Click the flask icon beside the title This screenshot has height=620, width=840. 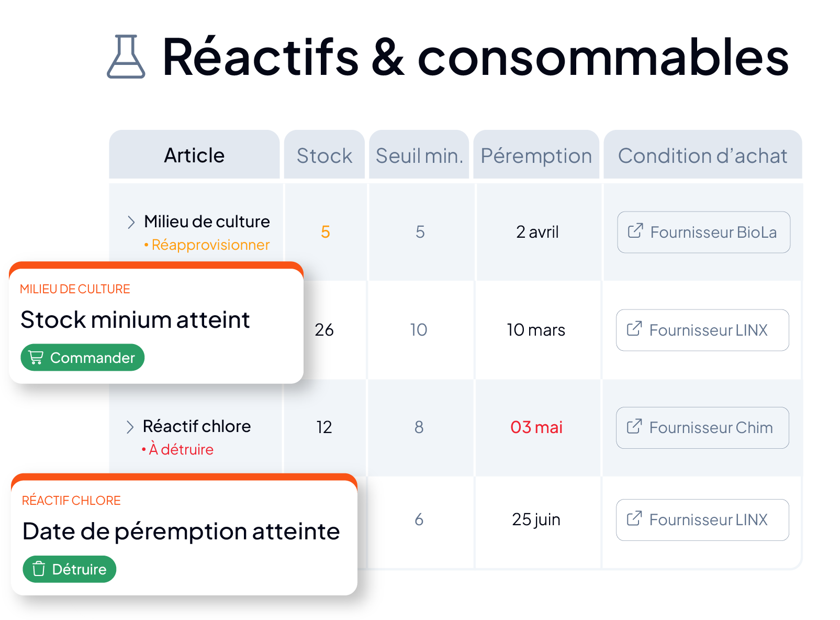(126, 57)
